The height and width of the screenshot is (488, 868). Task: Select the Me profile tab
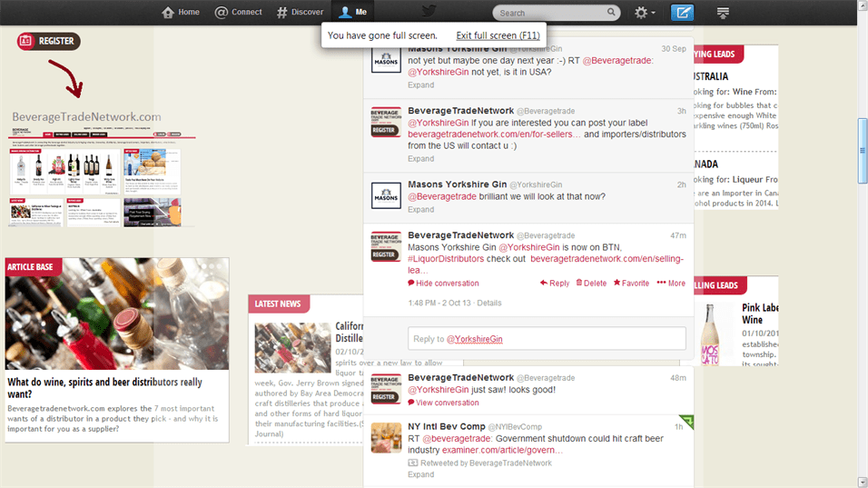(352, 12)
